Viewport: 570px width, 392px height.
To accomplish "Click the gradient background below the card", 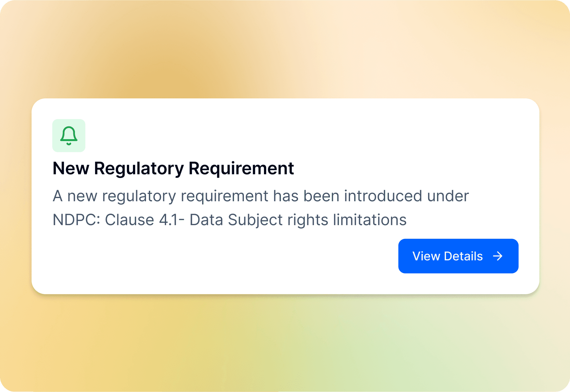I will click(285, 344).
